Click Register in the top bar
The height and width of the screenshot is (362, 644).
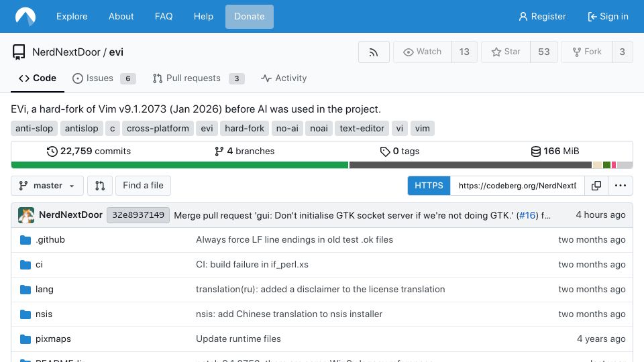(x=542, y=16)
